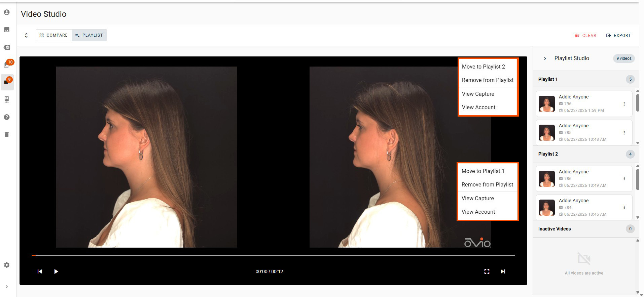The height and width of the screenshot is (297, 644).
Task: Play the video
Action: 56,271
